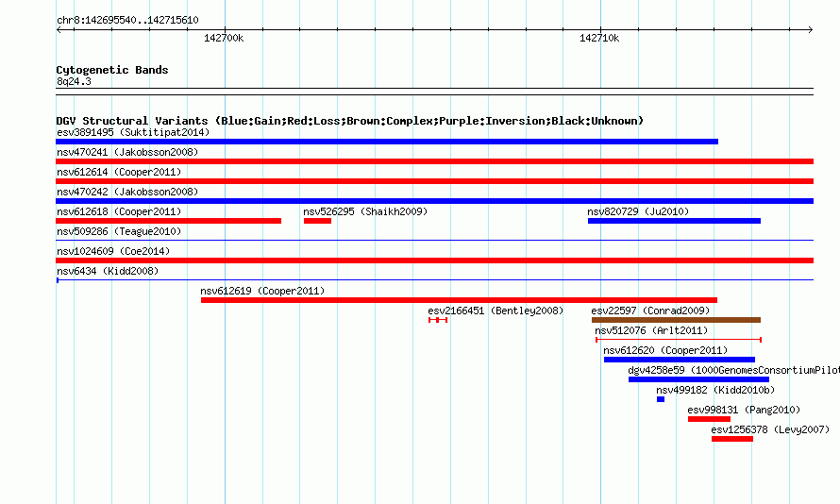Select the blue dgv4258e59 gain bar
This screenshot has height=504, width=840.
click(x=698, y=379)
